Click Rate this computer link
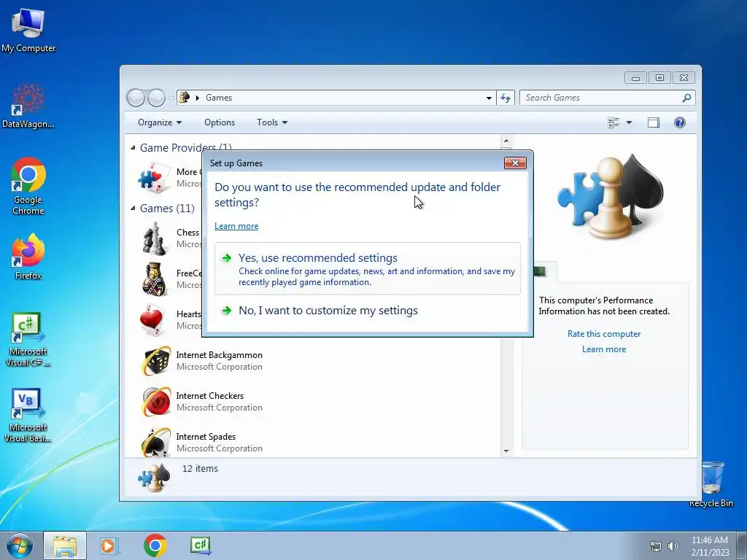This screenshot has width=747, height=560. [x=604, y=334]
